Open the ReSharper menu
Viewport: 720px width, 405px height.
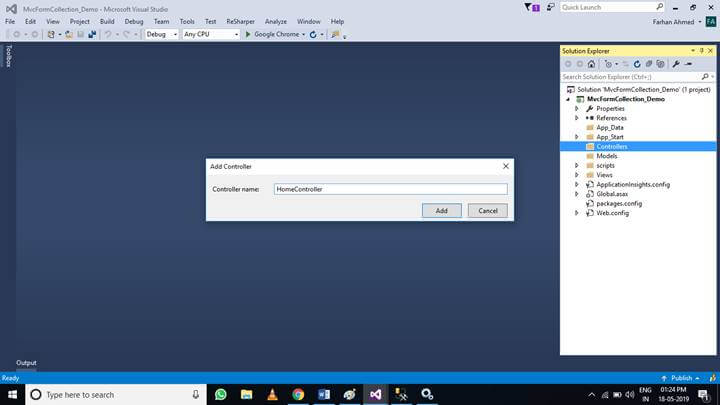[x=241, y=22]
